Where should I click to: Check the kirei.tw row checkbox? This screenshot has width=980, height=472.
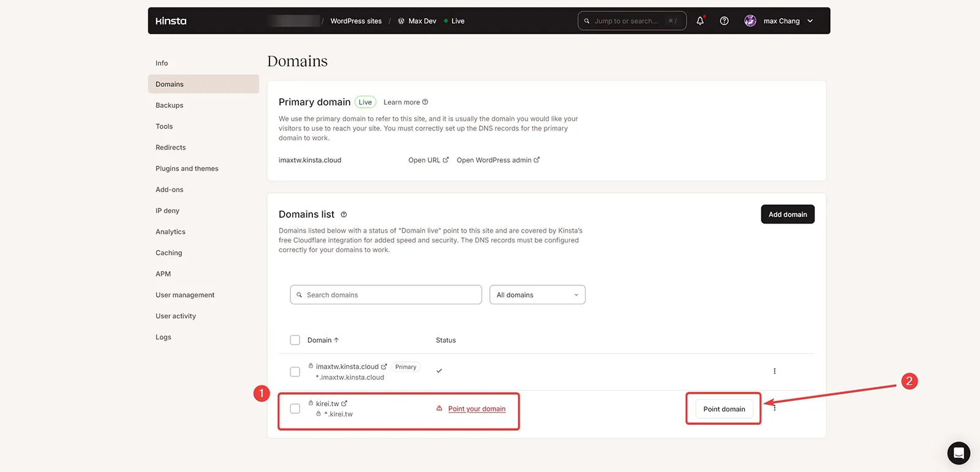(x=295, y=408)
